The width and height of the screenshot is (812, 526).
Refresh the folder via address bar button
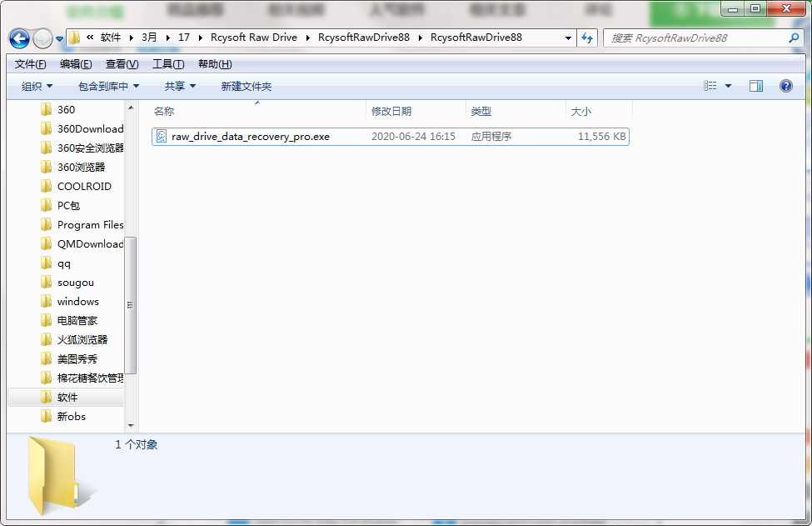(x=587, y=38)
